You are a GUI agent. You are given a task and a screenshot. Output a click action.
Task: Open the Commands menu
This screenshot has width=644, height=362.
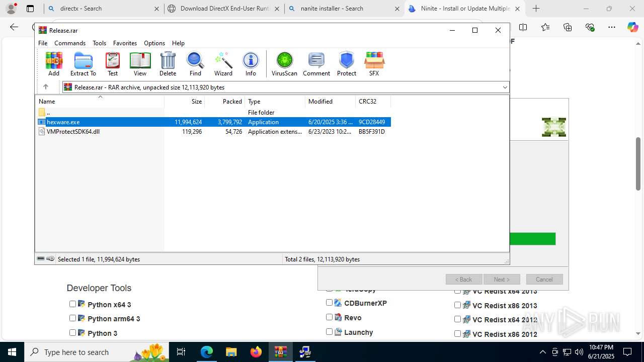[x=70, y=43]
